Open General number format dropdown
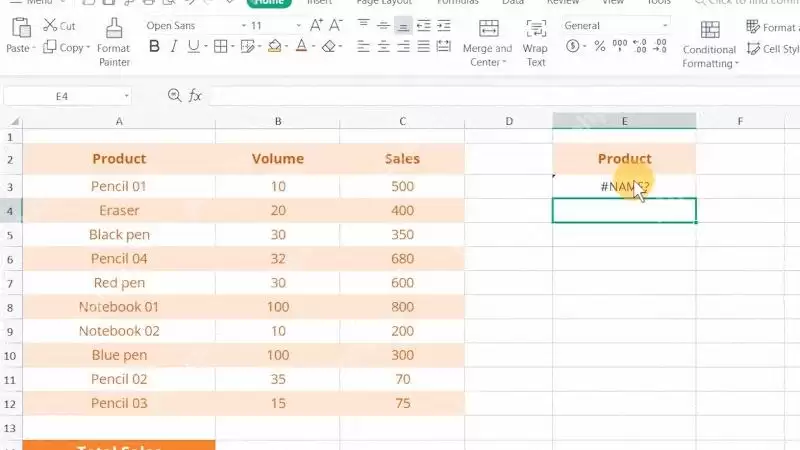 pyautogui.click(x=665, y=26)
